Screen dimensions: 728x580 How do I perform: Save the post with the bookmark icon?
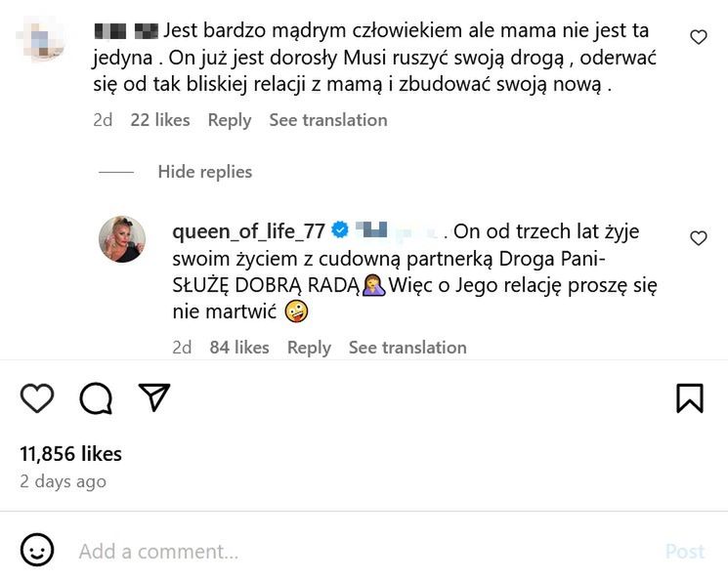690,397
